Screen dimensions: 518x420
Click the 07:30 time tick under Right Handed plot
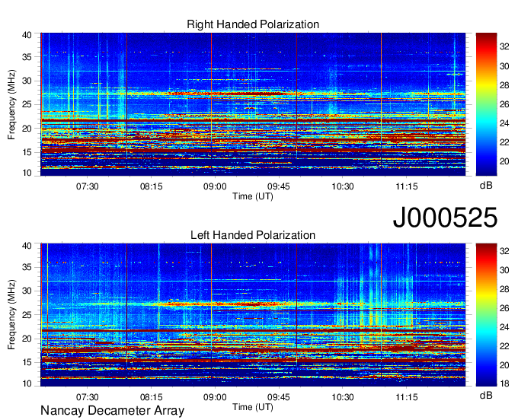(87, 186)
